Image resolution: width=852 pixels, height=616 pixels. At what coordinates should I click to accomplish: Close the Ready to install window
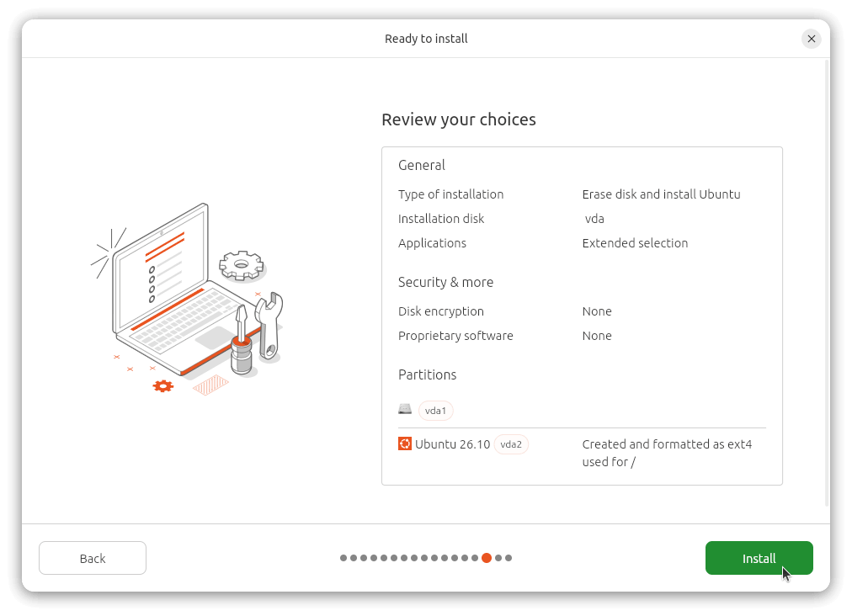point(812,39)
